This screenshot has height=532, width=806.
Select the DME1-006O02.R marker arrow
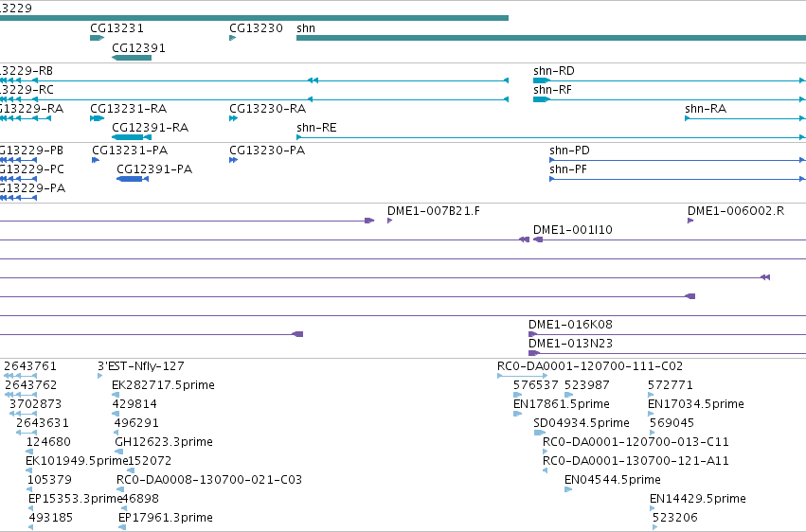[690, 221]
